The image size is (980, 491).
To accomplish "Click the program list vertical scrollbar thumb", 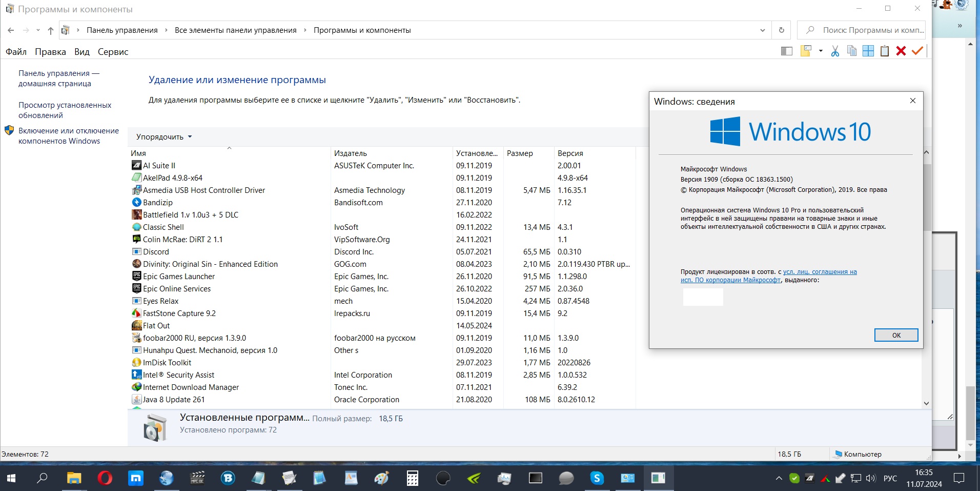I will [926, 197].
